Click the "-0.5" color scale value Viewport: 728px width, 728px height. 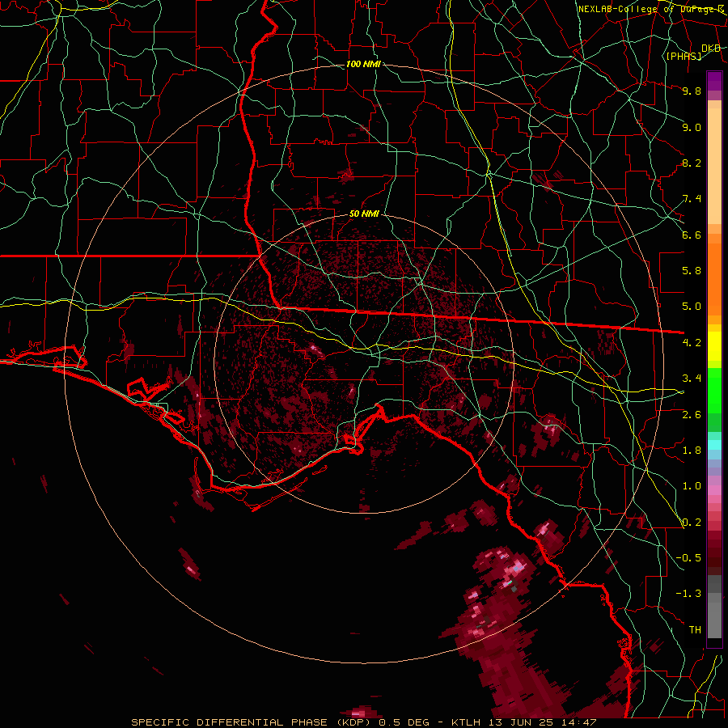(688, 558)
